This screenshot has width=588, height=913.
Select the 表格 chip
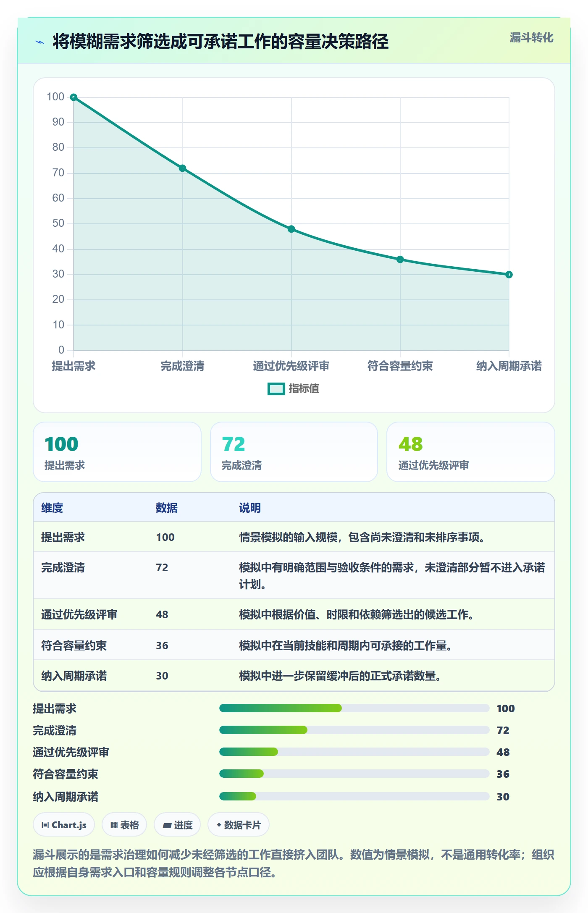(x=124, y=825)
